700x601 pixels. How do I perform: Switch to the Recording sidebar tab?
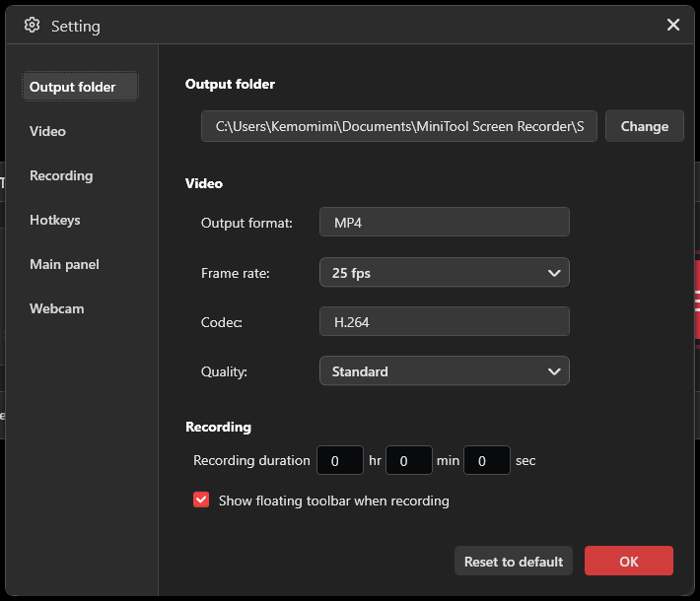pyautogui.click(x=61, y=175)
